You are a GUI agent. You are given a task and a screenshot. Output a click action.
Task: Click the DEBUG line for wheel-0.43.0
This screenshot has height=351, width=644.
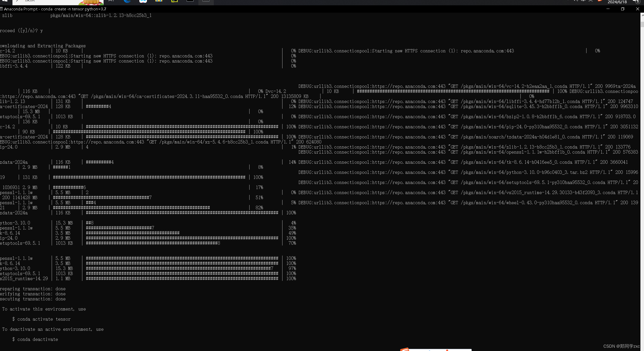(x=468, y=203)
